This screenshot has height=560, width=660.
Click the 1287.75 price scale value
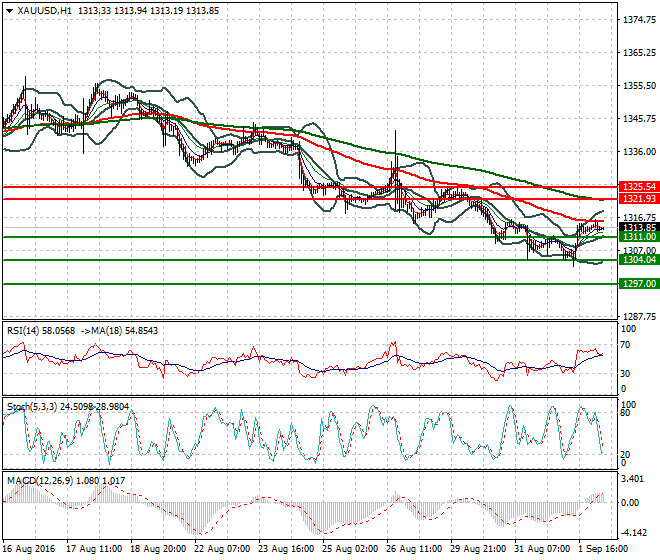tap(639, 317)
